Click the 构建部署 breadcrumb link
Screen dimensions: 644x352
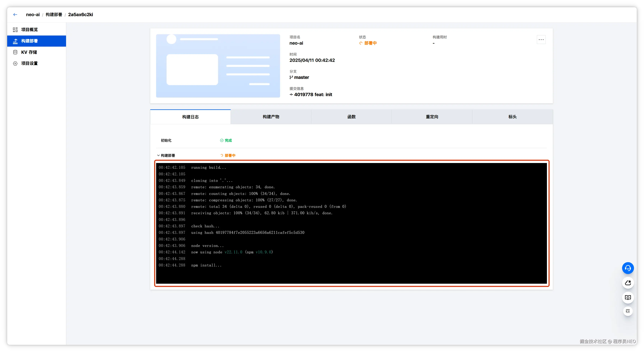pos(54,15)
